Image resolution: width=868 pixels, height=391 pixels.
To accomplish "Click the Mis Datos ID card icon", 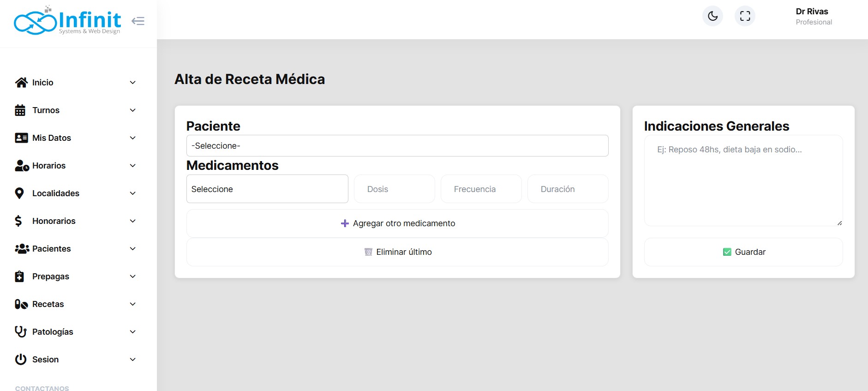I will 21,138.
